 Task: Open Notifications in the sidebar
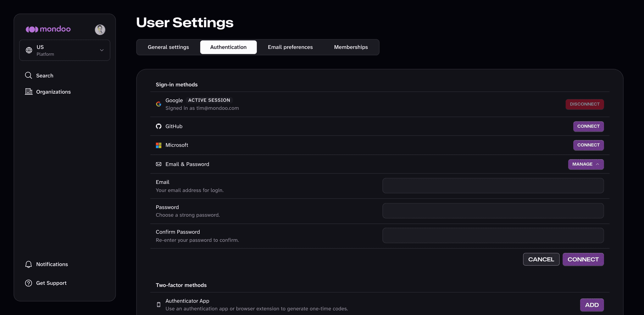(x=52, y=264)
